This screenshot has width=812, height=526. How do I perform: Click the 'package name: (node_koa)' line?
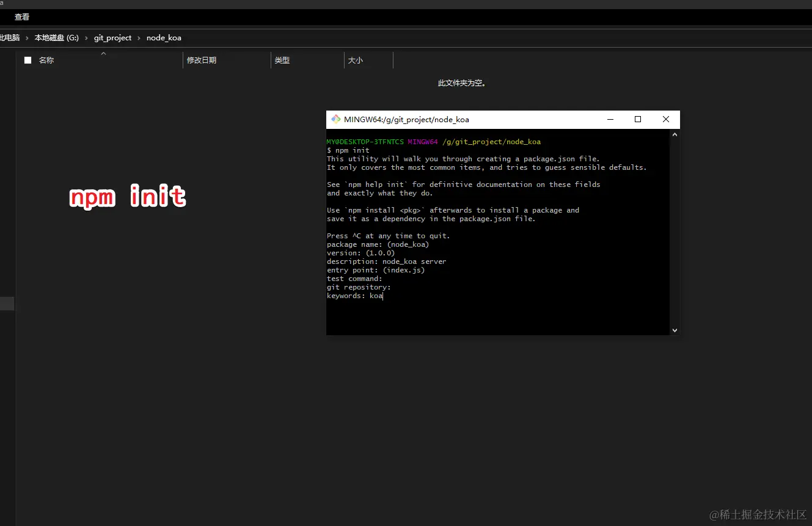click(378, 244)
